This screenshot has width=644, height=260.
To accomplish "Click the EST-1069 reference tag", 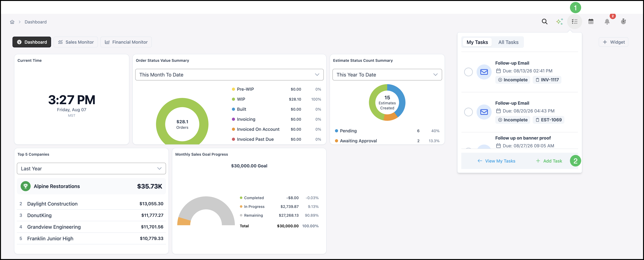I will 548,120.
